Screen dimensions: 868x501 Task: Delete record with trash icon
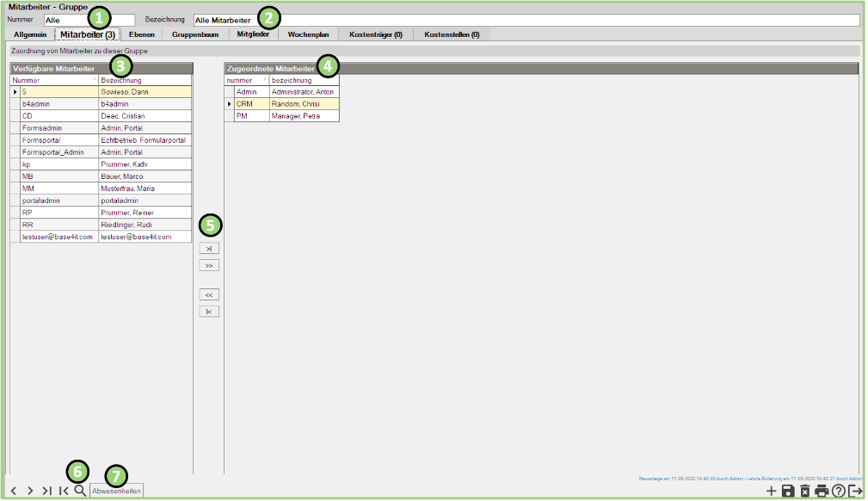[x=804, y=491]
